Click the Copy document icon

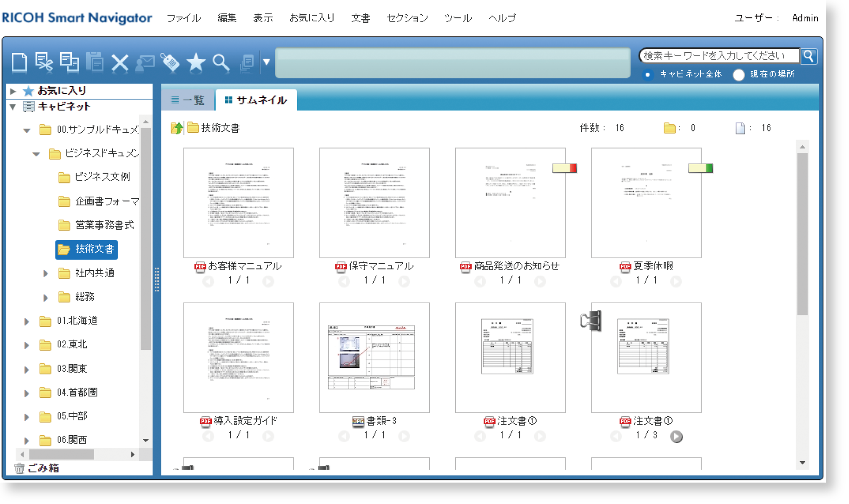tap(70, 62)
